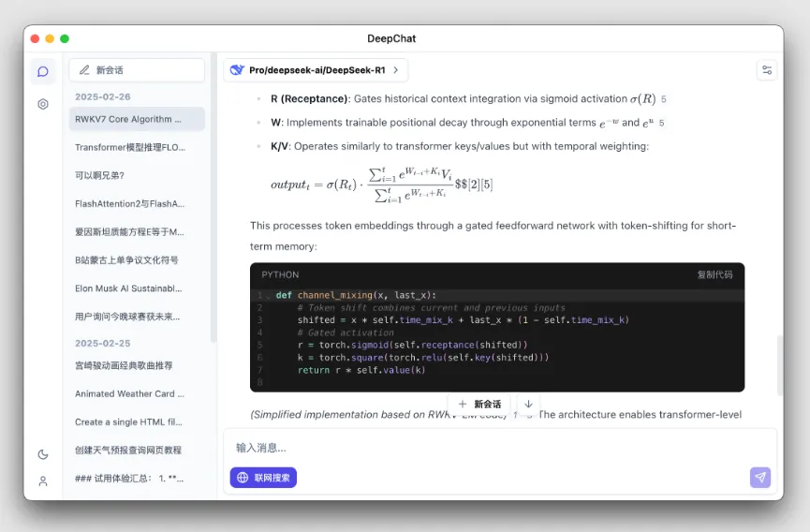The width and height of the screenshot is (810, 532).
Task: Open the 可以啊兄弟? conversation
Action: point(137,175)
